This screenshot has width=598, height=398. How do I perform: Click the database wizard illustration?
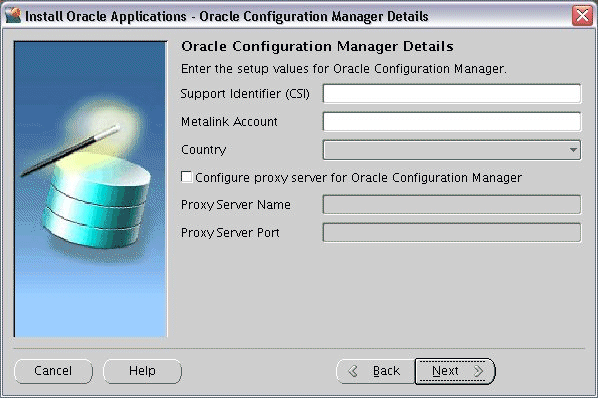[x=90, y=189]
